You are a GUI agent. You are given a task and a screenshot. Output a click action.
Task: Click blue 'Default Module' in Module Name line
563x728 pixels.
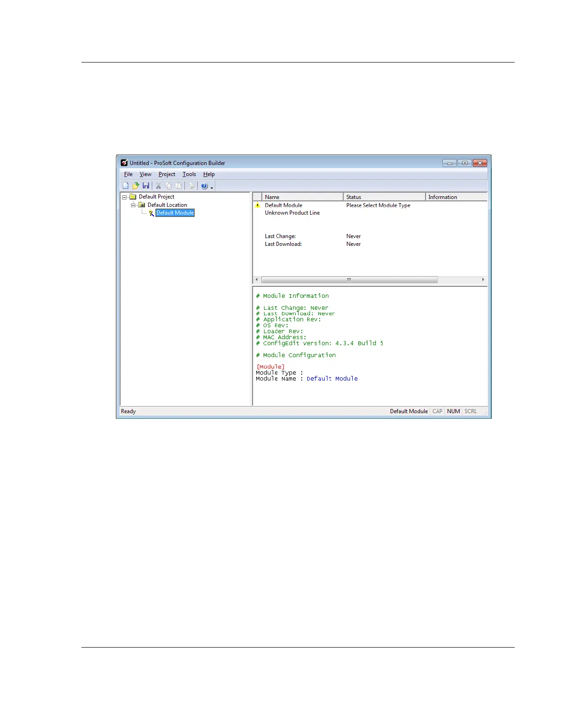pyautogui.click(x=332, y=379)
